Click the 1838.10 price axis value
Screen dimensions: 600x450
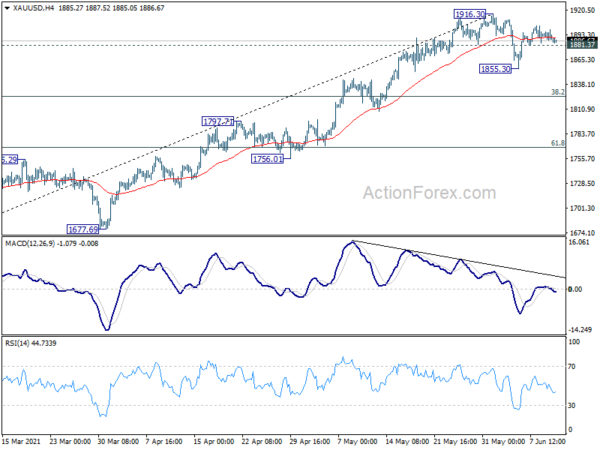582,85
